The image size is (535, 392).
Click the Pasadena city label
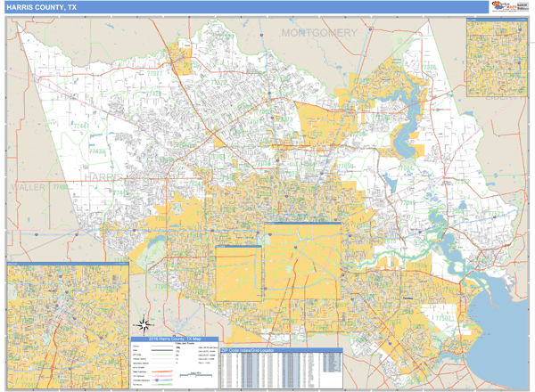pyautogui.click(x=407, y=298)
